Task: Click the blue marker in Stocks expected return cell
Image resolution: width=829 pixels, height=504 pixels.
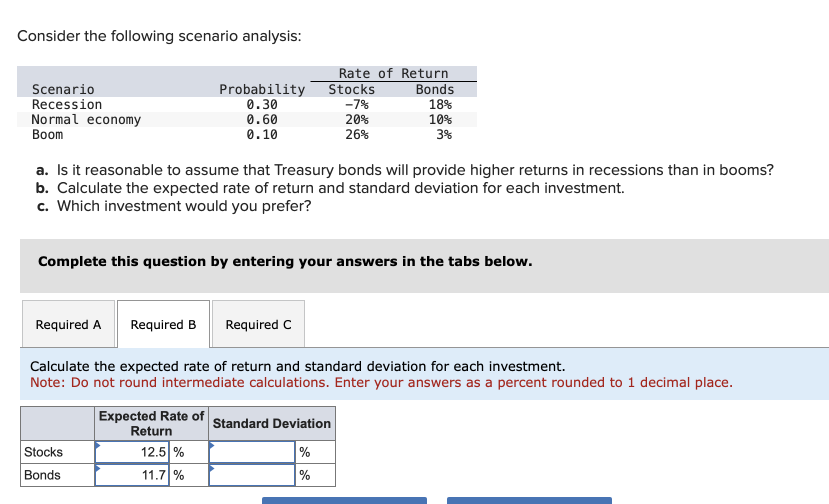Action: 98,446
